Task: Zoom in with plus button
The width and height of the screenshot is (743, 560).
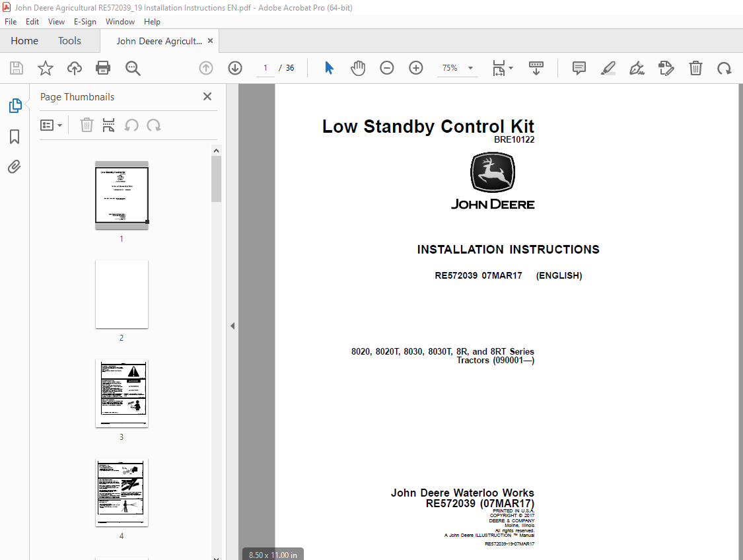Action: click(416, 68)
